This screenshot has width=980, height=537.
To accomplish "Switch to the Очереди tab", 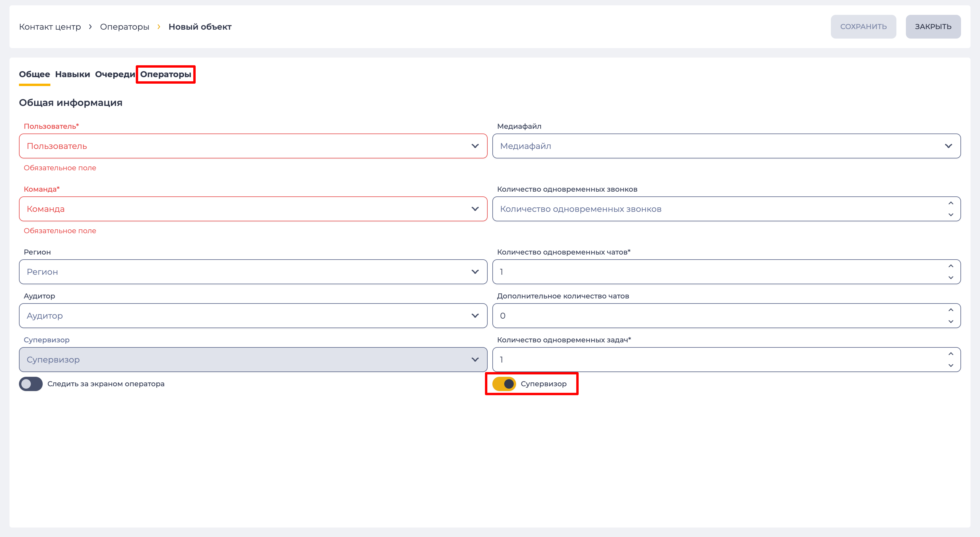I will 115,74.
